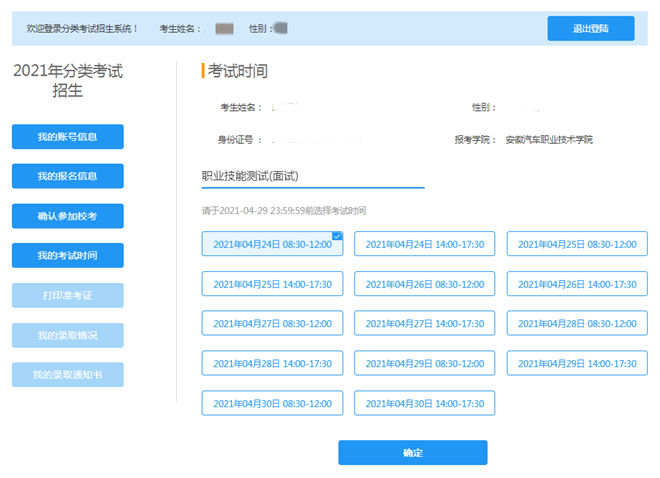Open 我的录取情况 sidebar entry
This screenshot has height=478, width=660.
pos(67,335)
